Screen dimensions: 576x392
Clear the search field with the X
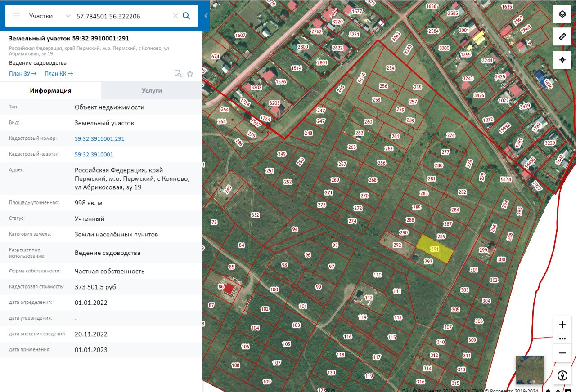175,16
